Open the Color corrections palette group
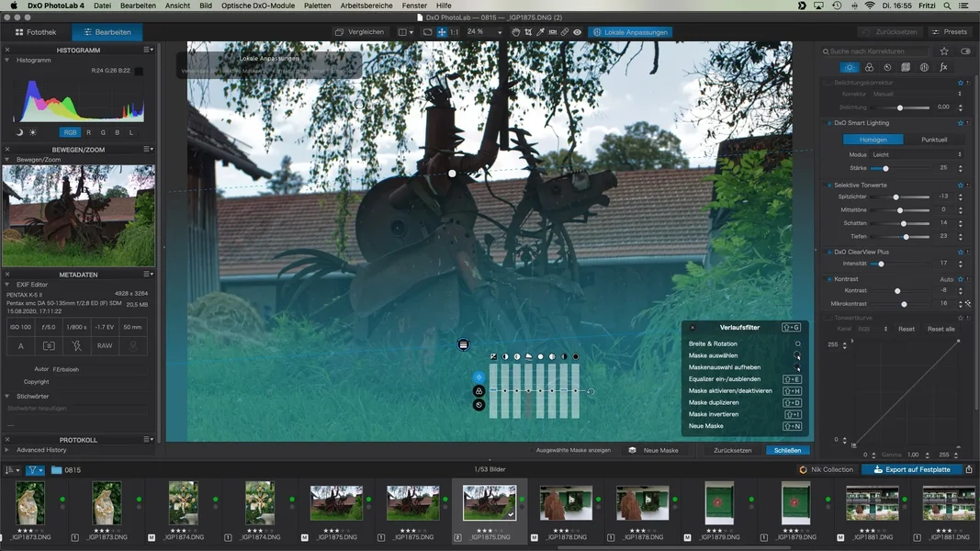Screen dimensions: 980x551 click(x=869, y=67)
